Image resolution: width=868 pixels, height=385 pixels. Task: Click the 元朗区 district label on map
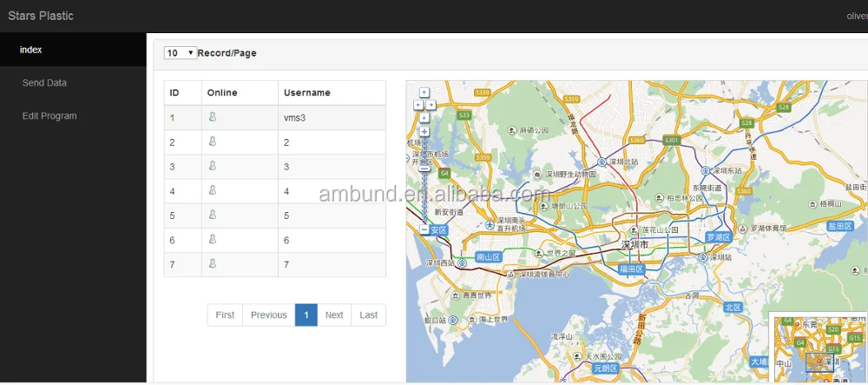coord(606,368)
